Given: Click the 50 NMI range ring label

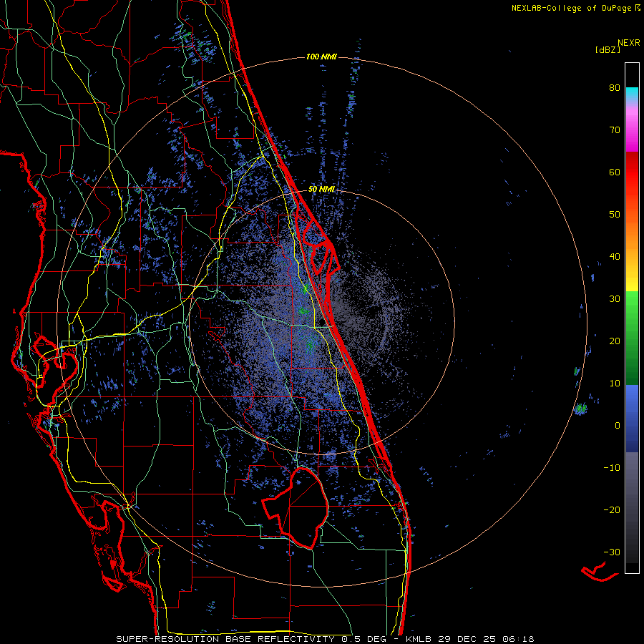Looking at the screenshot, I should point(321,189).
